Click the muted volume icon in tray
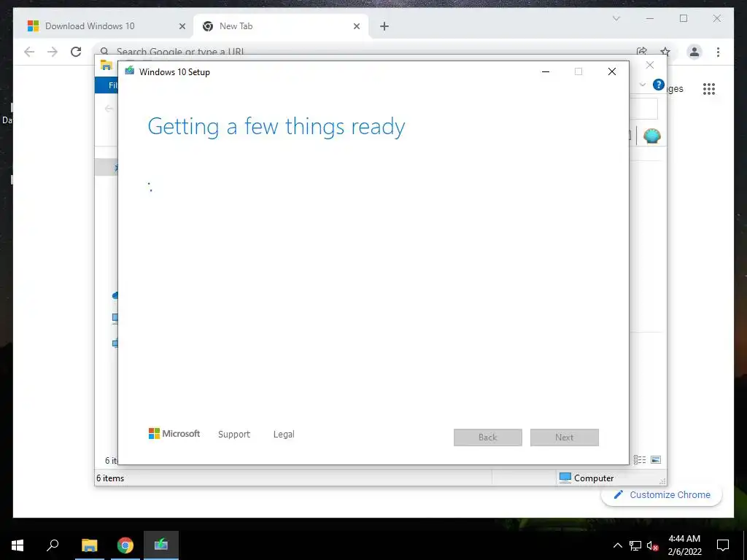Viewport: 747px width, 560px height. click(653, 545)
